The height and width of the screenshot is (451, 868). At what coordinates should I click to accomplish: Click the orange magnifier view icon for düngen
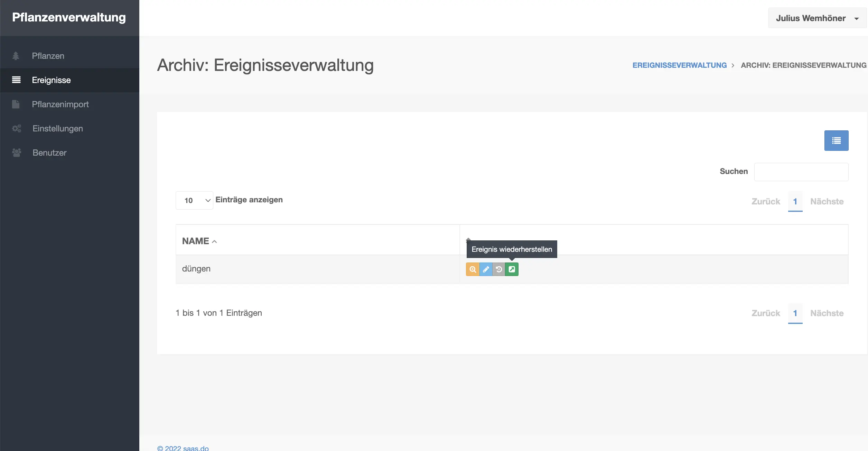click(473, 269)
